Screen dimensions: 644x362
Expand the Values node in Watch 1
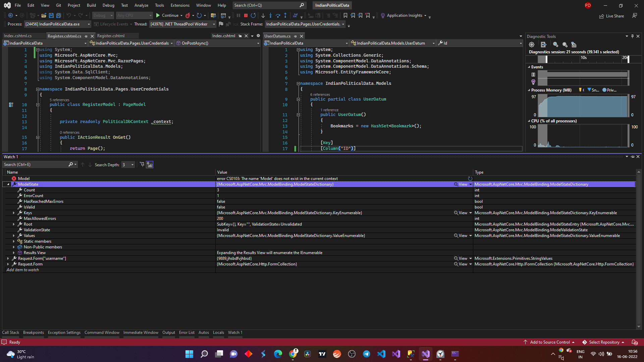pos(14,235)
